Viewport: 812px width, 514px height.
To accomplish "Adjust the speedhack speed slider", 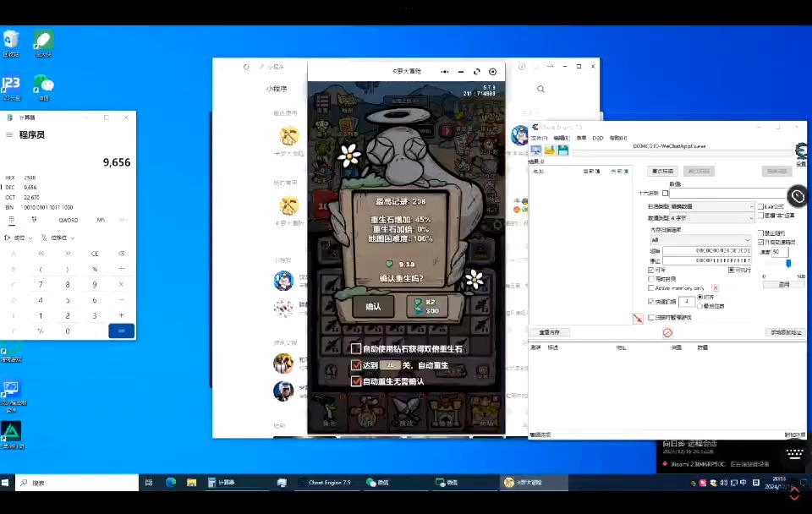I will (x=788, y=264).
